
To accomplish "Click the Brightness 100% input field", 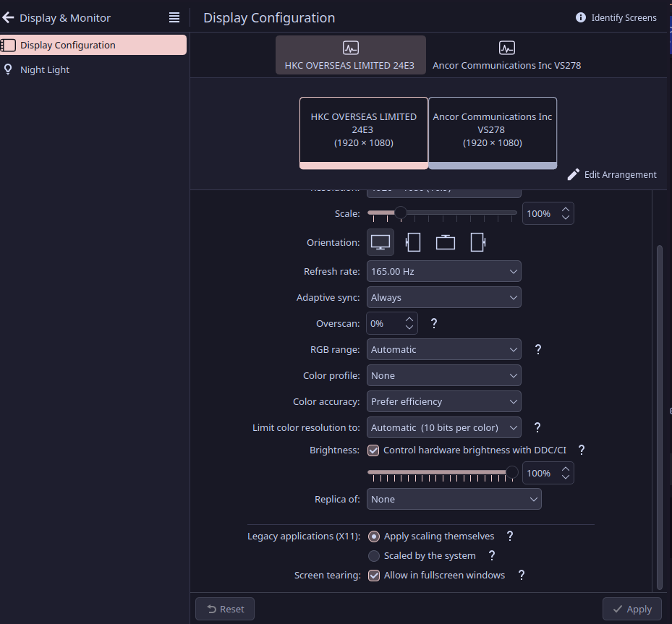I will pos(548,474).
